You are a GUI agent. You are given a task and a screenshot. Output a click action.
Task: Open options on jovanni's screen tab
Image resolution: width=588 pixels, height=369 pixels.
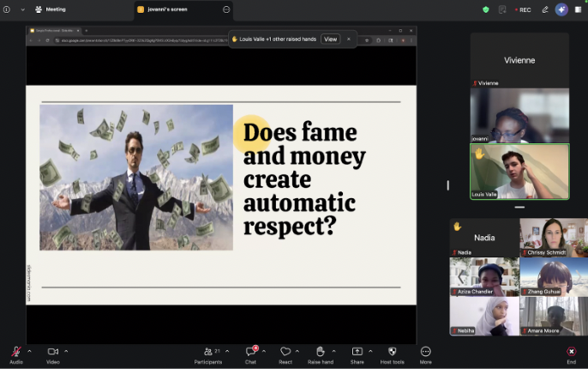coord(226,9)
